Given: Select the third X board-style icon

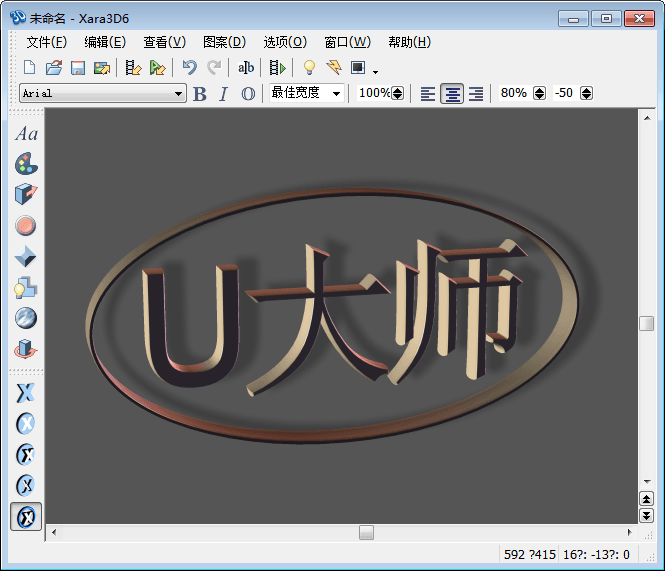Looking at the screenshot, I should pyautogui.click(x=26, y=455).
